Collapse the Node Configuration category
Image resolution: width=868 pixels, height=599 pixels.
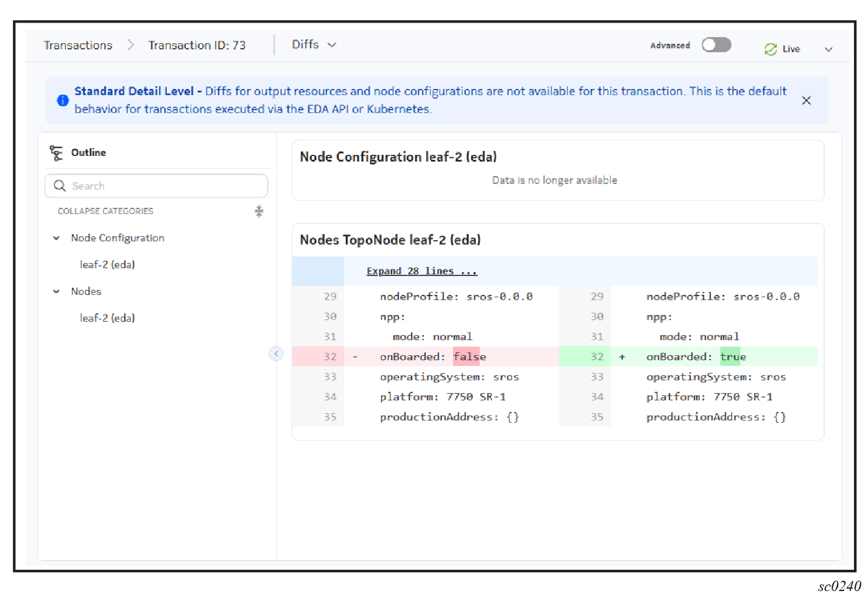57,238
